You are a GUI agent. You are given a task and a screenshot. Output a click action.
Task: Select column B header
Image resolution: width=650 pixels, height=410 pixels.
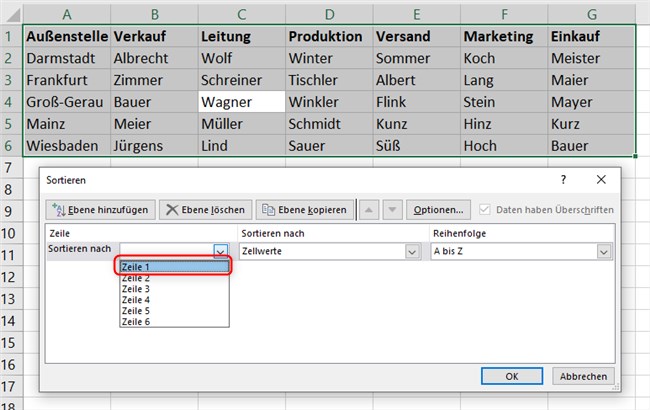click(154, 15)
